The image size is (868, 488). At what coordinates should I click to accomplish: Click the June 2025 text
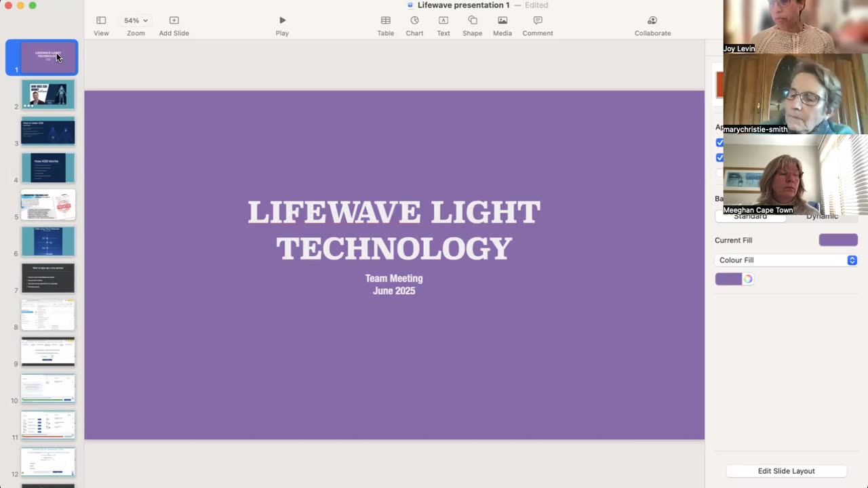point(394,291)
